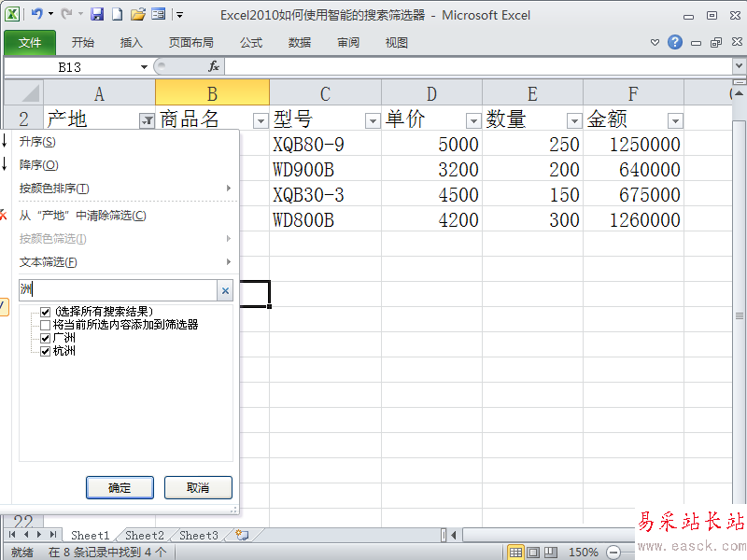Click cell containing WD900B
Viewport: 747px width, 560px height.
coord(325,169)
